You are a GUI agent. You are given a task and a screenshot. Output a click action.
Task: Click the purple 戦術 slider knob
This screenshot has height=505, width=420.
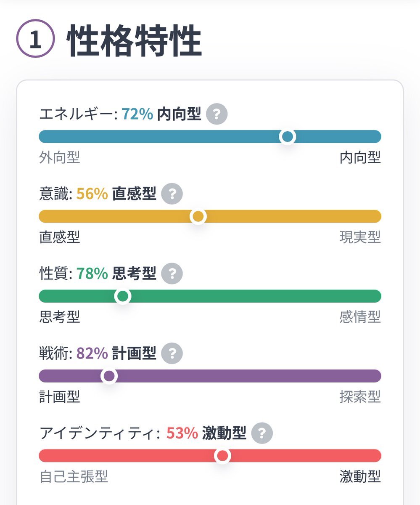click(x=109, y=376)
